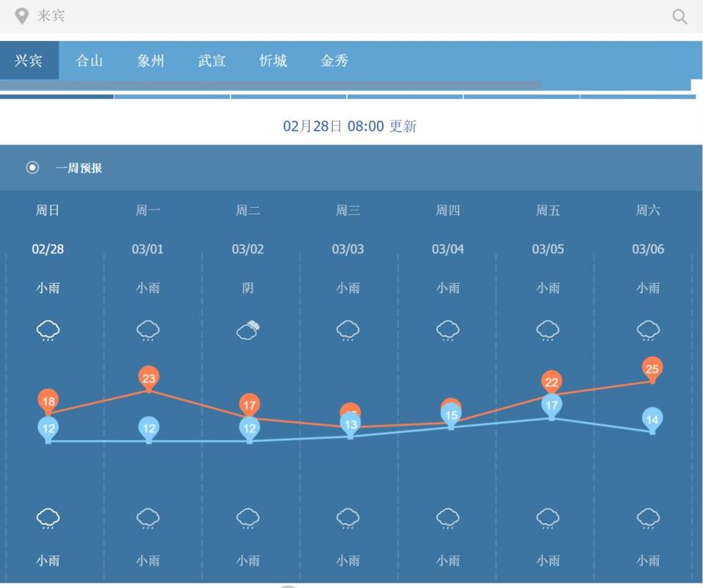Click the blue 12 low marker for 03/02
The image size is (703, 588).
(x=249, y=429)
